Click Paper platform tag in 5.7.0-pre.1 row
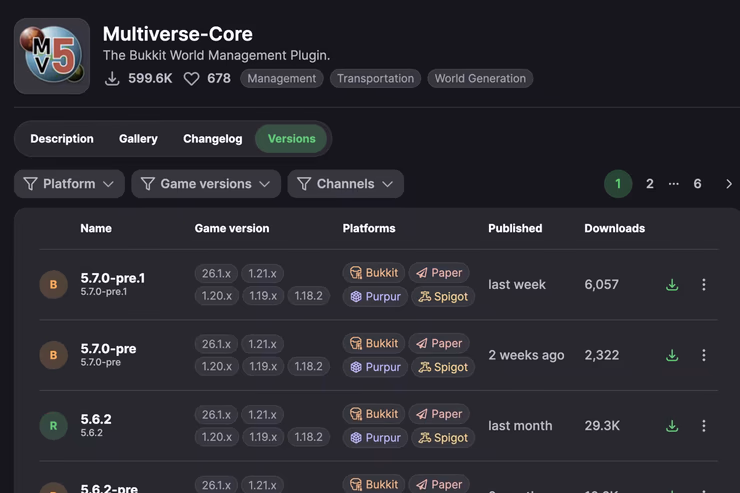This screenshot has height=493, width=740. pos(439,273)
